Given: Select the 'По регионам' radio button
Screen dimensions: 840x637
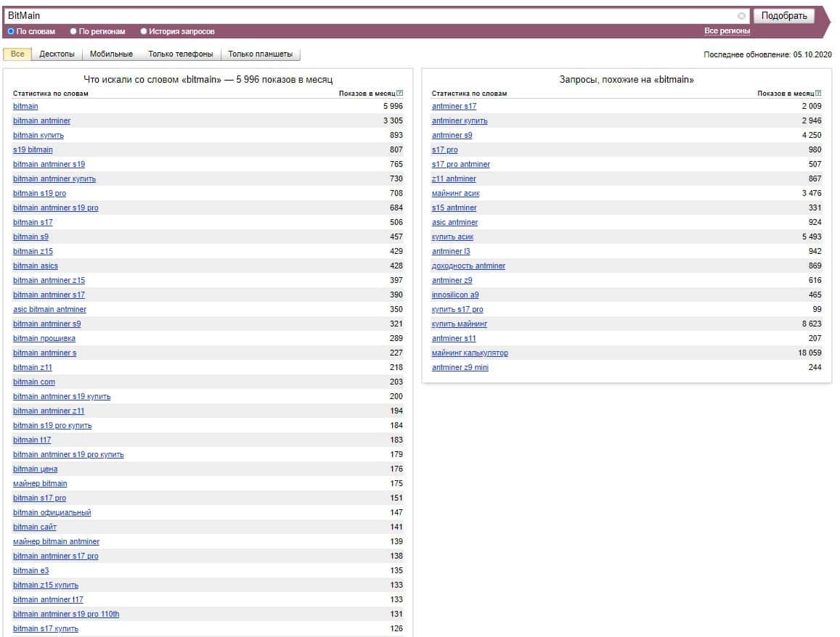Looking at the screenshot, I should (x=73, y=31).
